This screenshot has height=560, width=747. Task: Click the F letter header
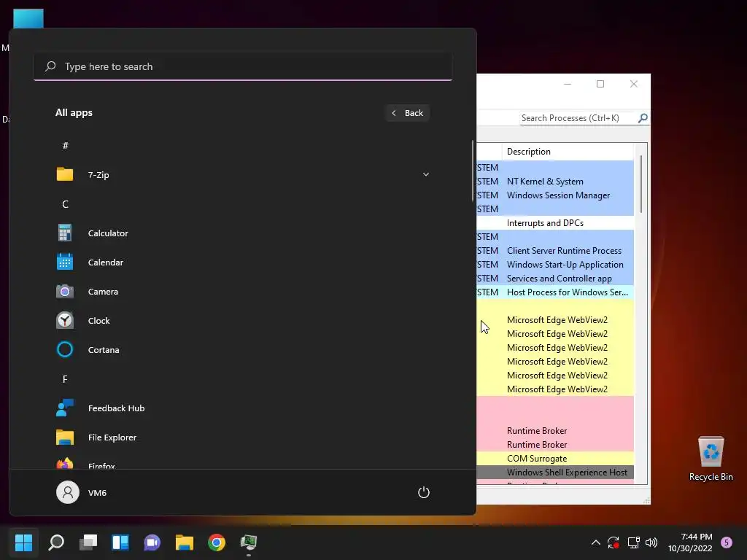pyautogui.click(x=65, y=379)
